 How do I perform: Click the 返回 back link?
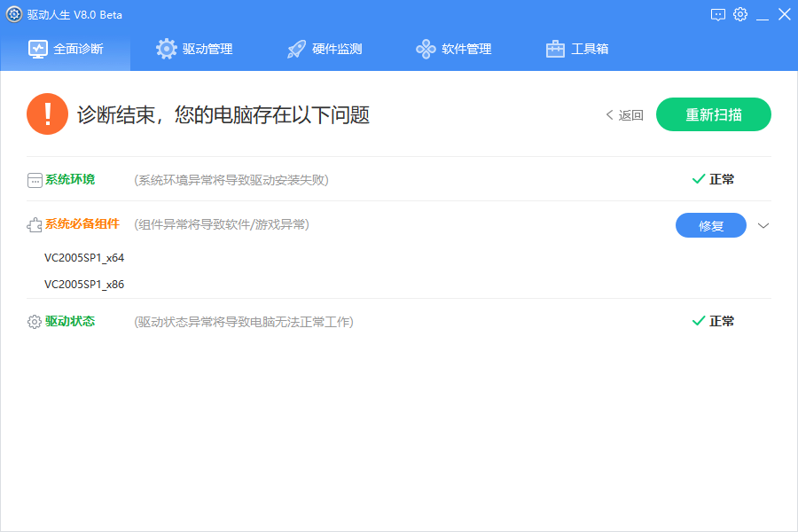pyautogui.click(x=623, y=114)
